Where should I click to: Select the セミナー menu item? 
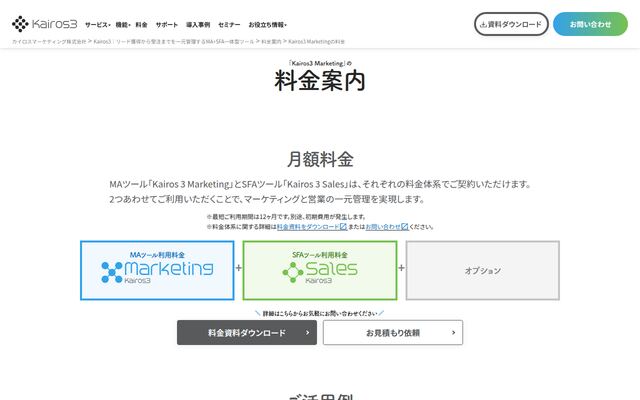[x=229, y=25]
